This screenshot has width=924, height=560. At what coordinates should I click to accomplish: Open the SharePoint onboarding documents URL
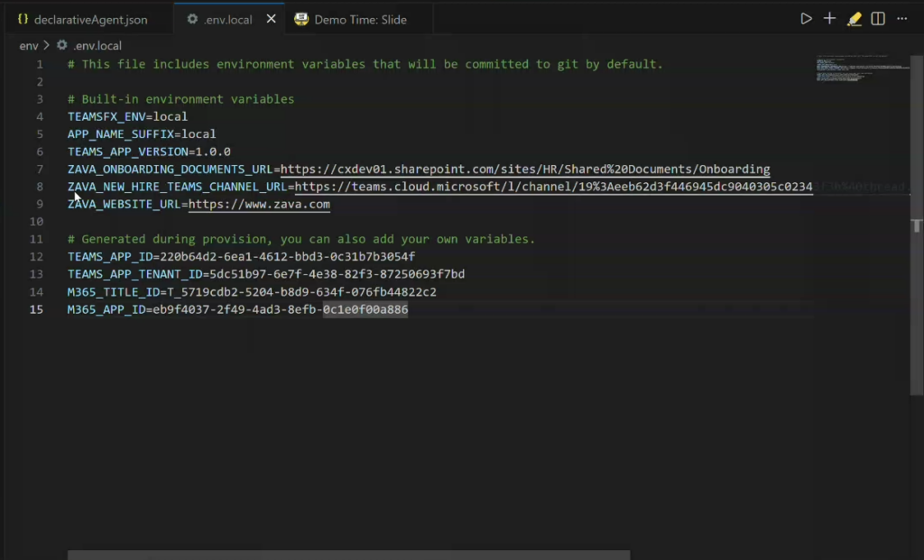[x=524, y=170]
